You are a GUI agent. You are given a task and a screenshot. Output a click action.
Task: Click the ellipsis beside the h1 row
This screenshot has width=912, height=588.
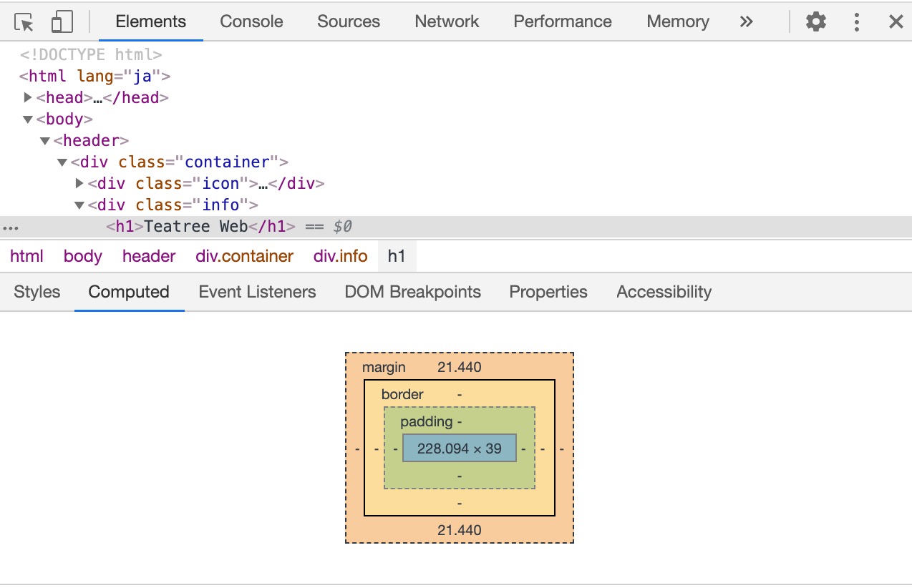[11, 227]
